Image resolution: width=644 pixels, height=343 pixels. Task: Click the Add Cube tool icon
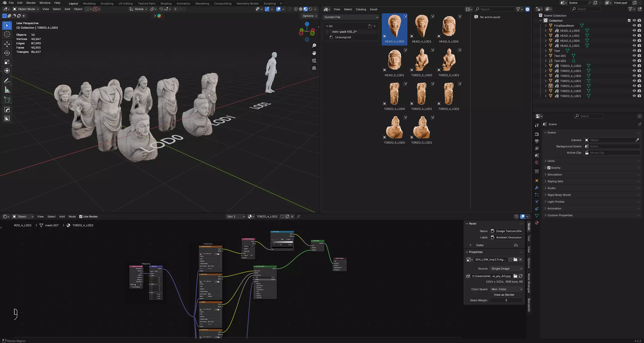click(7, 100)
